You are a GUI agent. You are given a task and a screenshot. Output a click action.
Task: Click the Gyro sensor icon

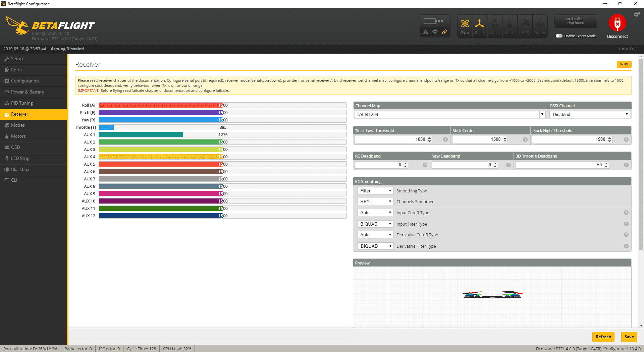[465, 24]
